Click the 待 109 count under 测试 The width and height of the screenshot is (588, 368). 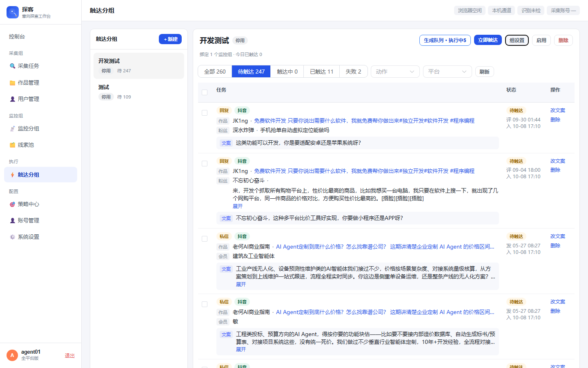coord(124,97)
